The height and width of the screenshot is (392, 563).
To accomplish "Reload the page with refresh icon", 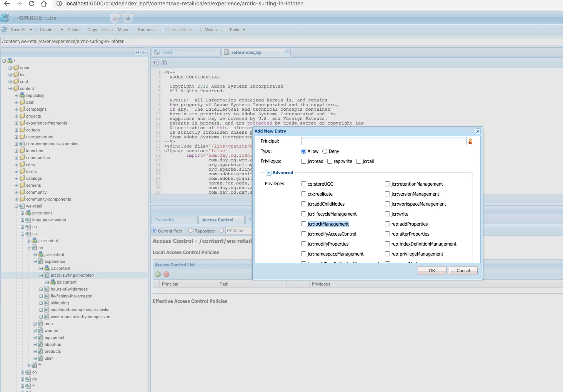I will (32, 3).
